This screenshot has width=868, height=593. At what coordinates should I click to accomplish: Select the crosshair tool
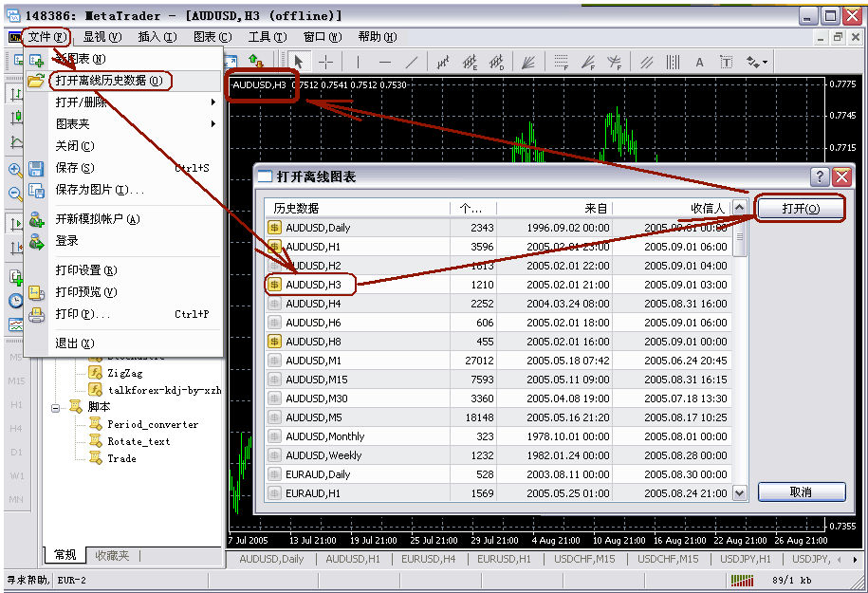(x=325, y=62)
